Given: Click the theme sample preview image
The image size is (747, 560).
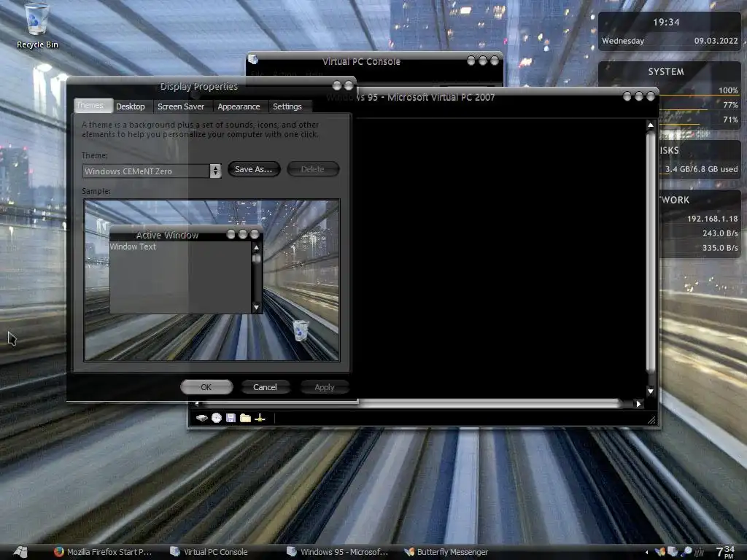Looking at the screenshot, I should (x=212, y=281).
